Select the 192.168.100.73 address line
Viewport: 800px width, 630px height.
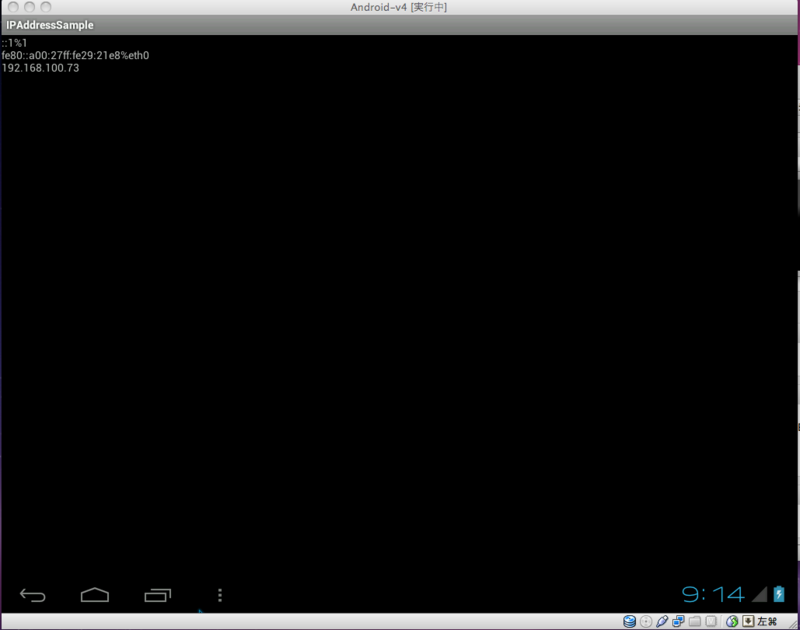(x=40, y=68)
